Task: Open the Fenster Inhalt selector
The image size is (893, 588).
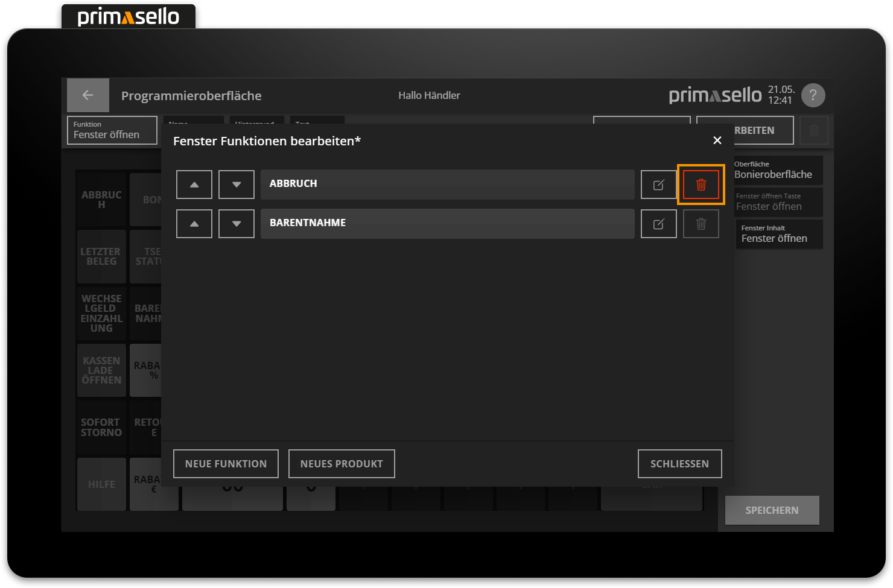Action: pyautogui.click(x=781, y=234)
